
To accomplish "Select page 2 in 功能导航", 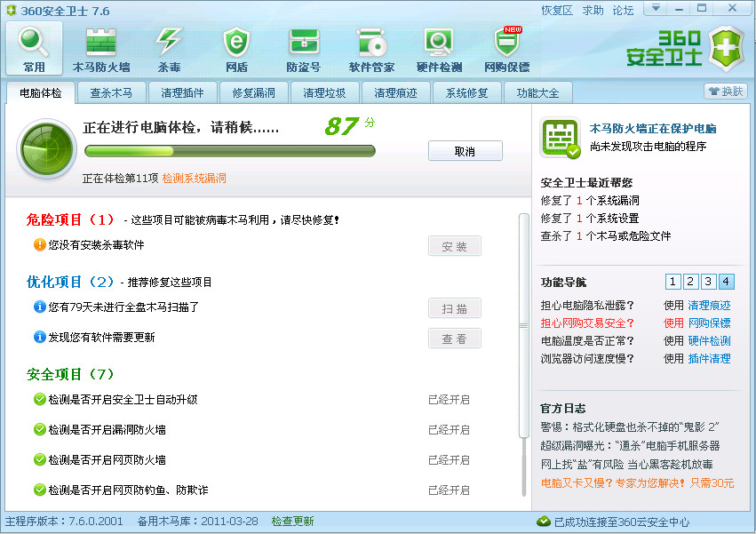I will click(690, 282).
